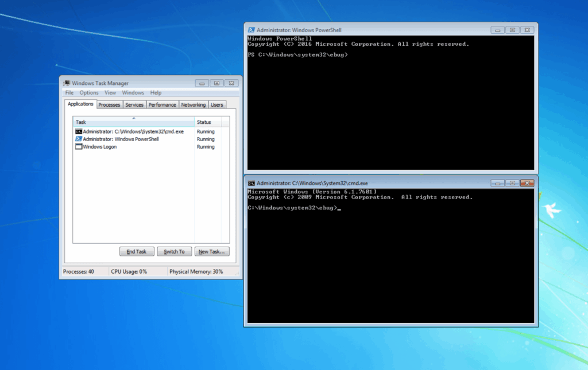
Task: Maximize the Windows PowerShell window
Action: click(512, 30)
